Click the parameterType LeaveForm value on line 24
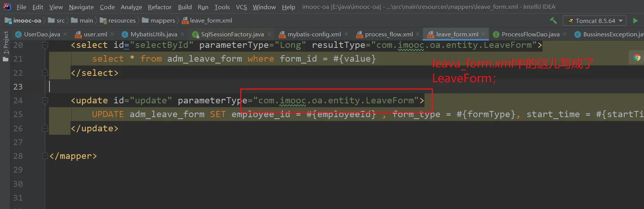 pyautogui.click(x=336, y=101)
